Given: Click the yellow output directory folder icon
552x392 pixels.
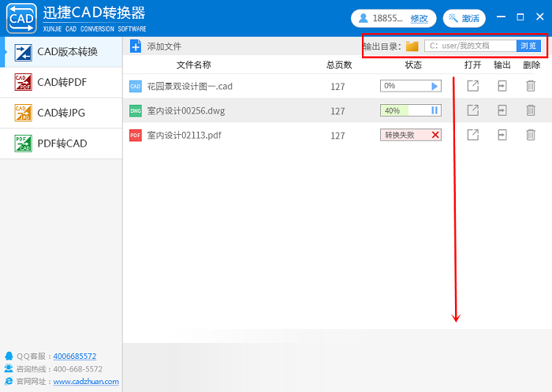Looking at the screenshot, I should [412, 46].
